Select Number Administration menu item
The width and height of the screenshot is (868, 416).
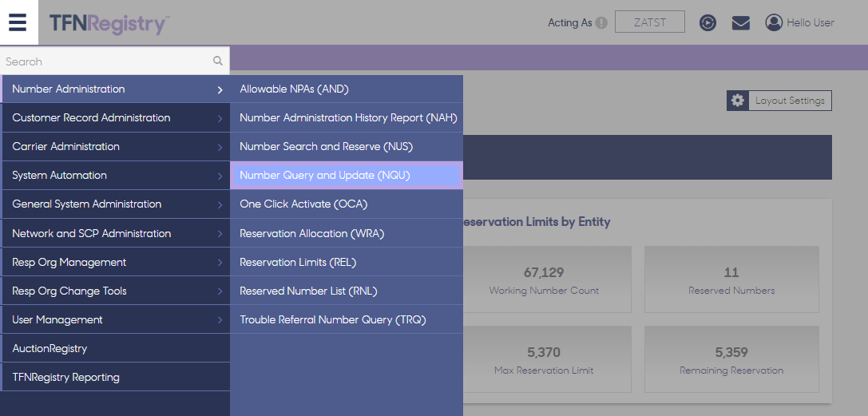116,89
